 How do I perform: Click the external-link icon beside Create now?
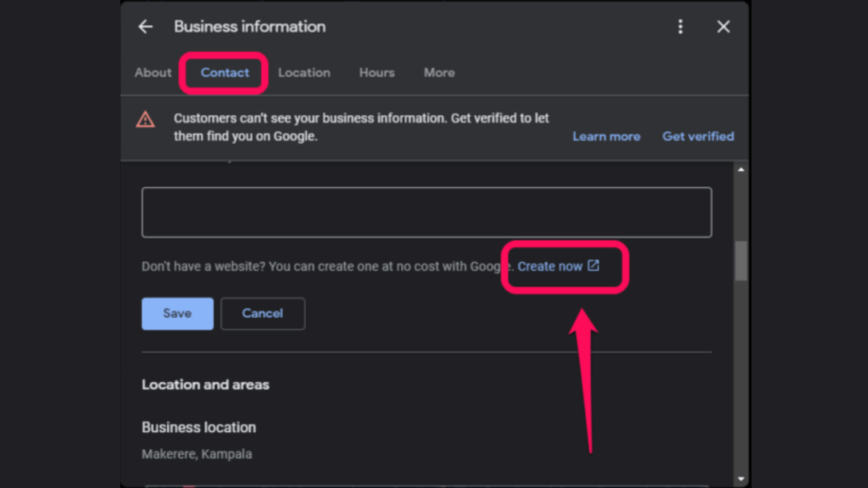[593, 265]
